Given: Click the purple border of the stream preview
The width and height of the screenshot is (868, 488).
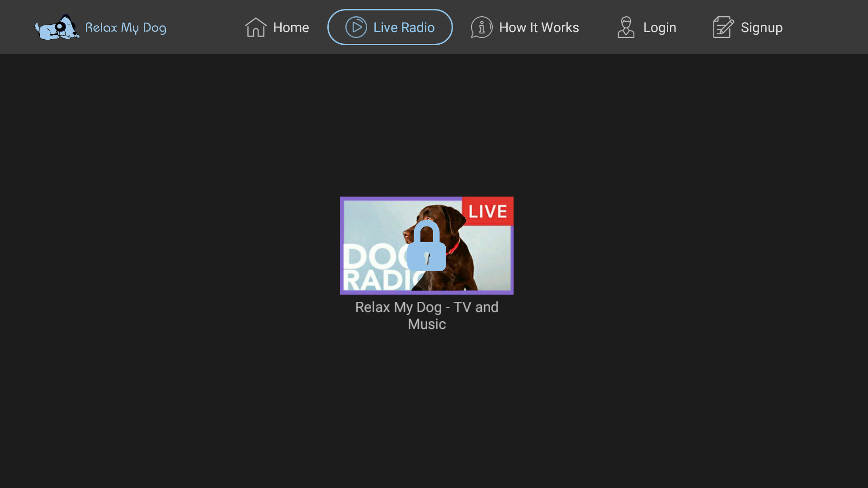Looking at the screenshot, I should pyautogui.click(x=342, y=245).
